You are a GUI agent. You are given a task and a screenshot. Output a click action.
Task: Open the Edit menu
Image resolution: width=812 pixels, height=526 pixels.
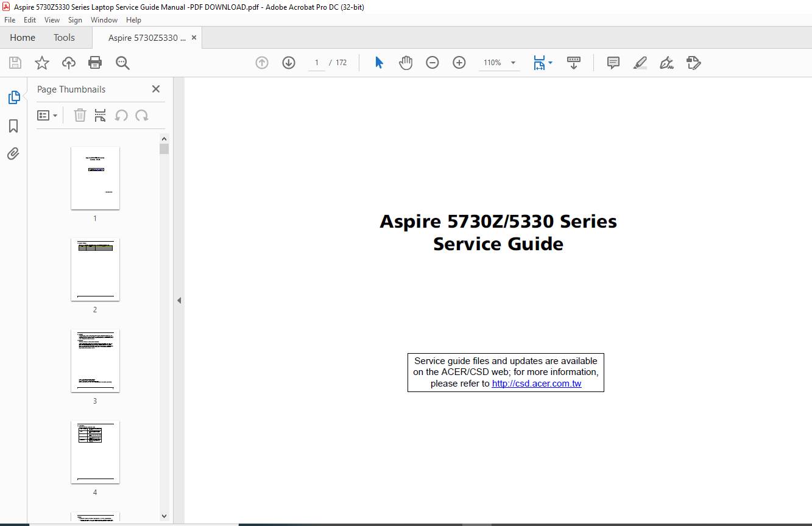click(x=30, y=20)
